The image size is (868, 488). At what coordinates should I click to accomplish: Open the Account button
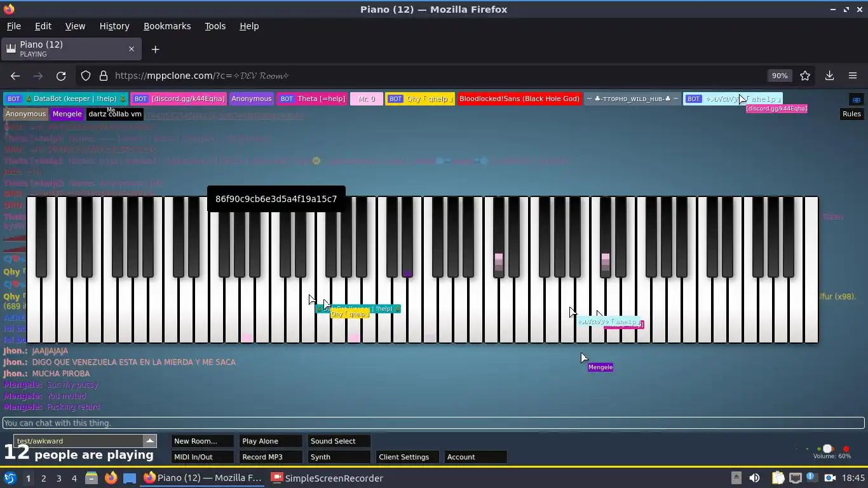pyautogui.click(x=475, y=457)
